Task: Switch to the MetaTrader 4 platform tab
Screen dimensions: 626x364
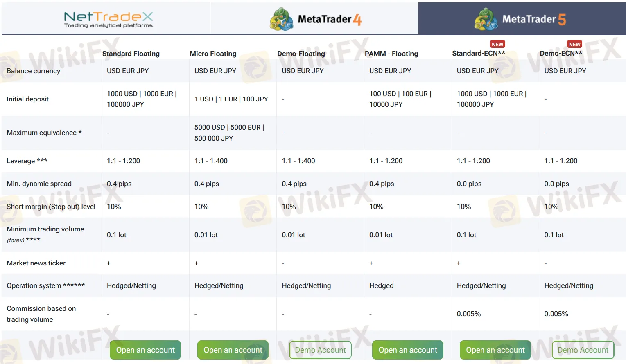Action: [x=314, y=18]
